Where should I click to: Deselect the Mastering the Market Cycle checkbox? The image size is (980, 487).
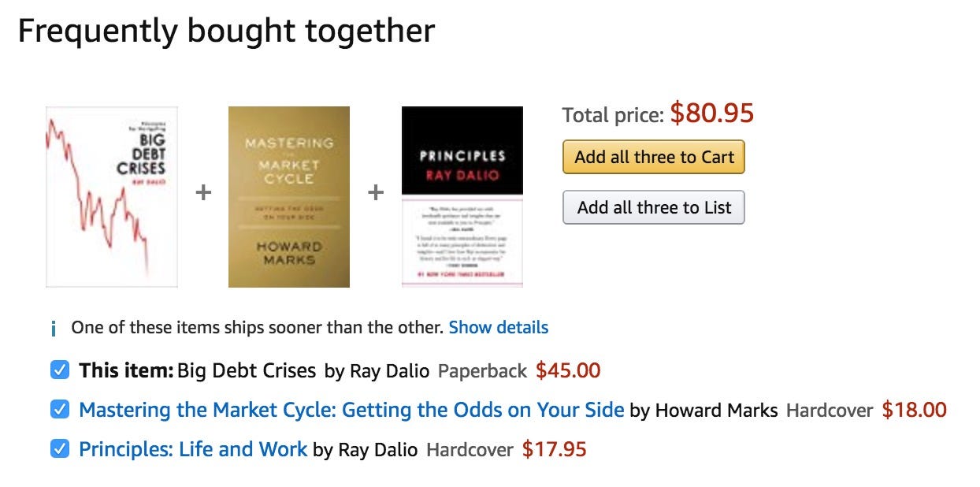pyautogui.click(x=59, y=410)
